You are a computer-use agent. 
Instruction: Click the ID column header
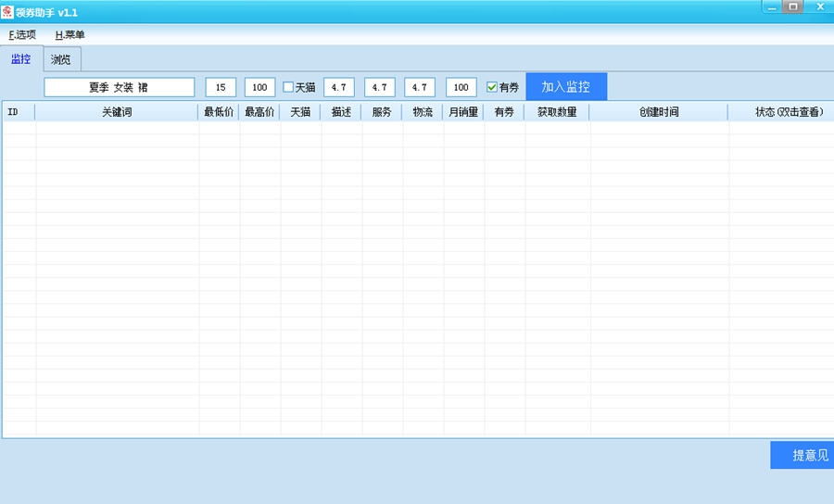[x=13, y=112]
